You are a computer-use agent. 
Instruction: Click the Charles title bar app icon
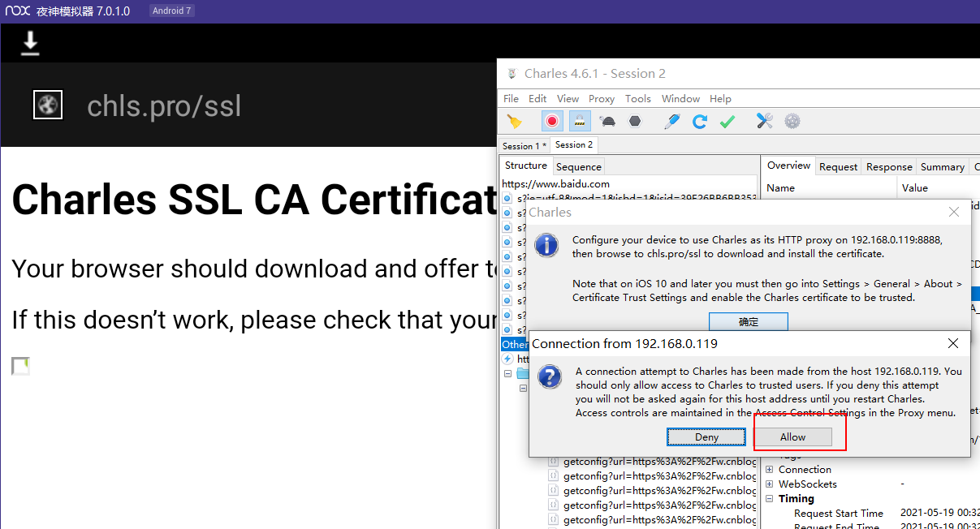click(512, 74)
